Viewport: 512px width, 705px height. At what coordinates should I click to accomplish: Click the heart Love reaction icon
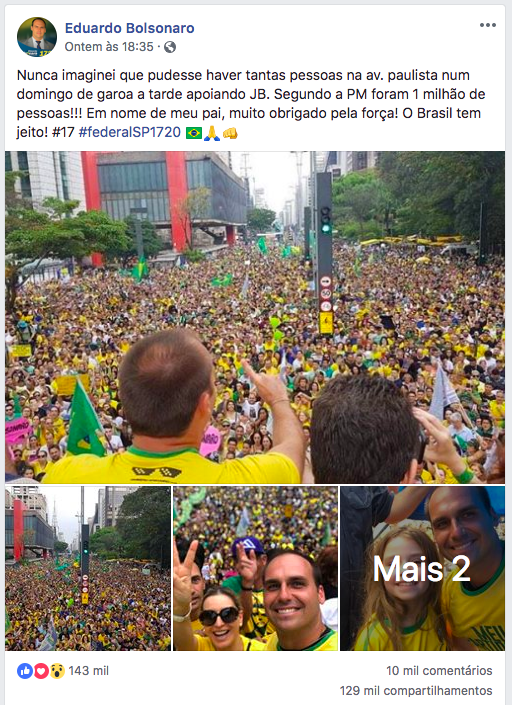pos(41,671)
